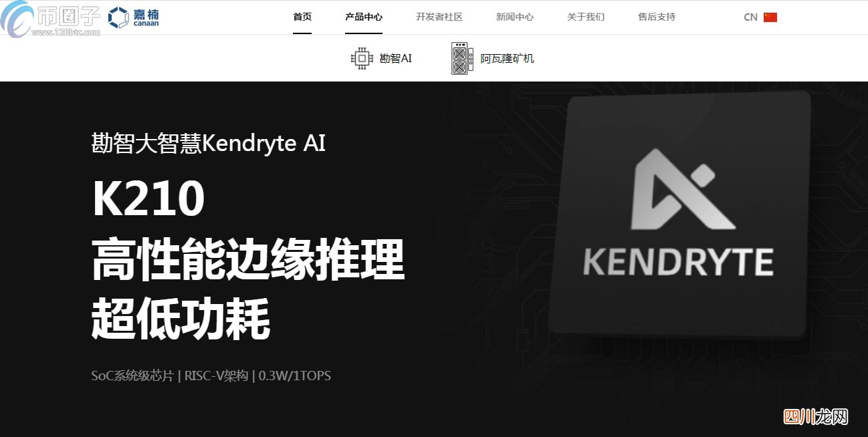The width and height of the screenshot is (868, 437).
Task: Open 产品中心 menu
Action: pyautogui.click(x=364, y=17)
